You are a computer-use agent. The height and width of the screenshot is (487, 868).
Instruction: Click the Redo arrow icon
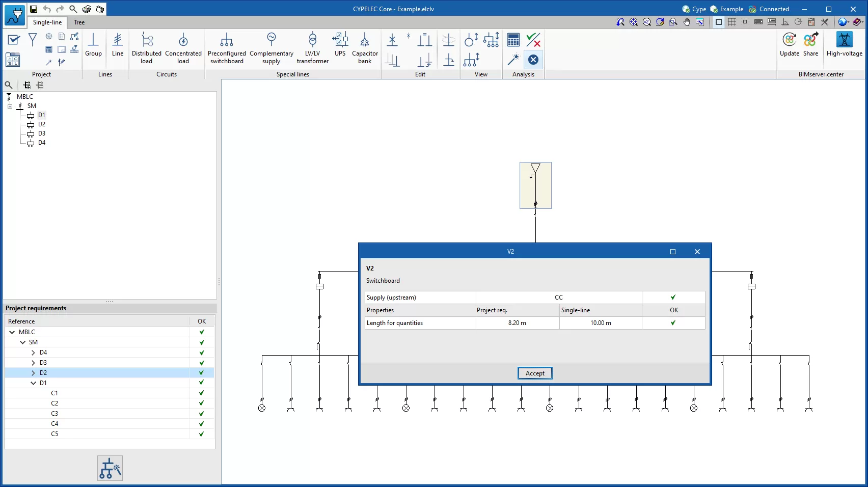(60, 9)
